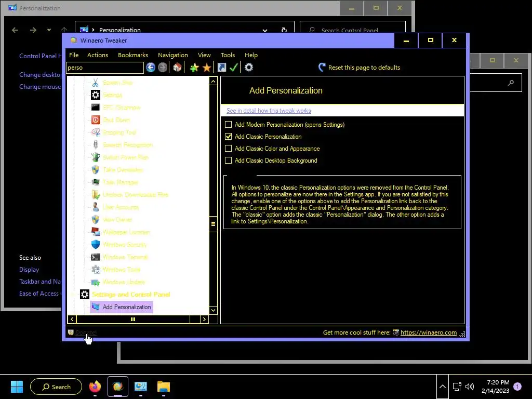Screen dimensions: 532x399
Task: Open 'See in detail how this tweak works' link
Action: point(269,111)
